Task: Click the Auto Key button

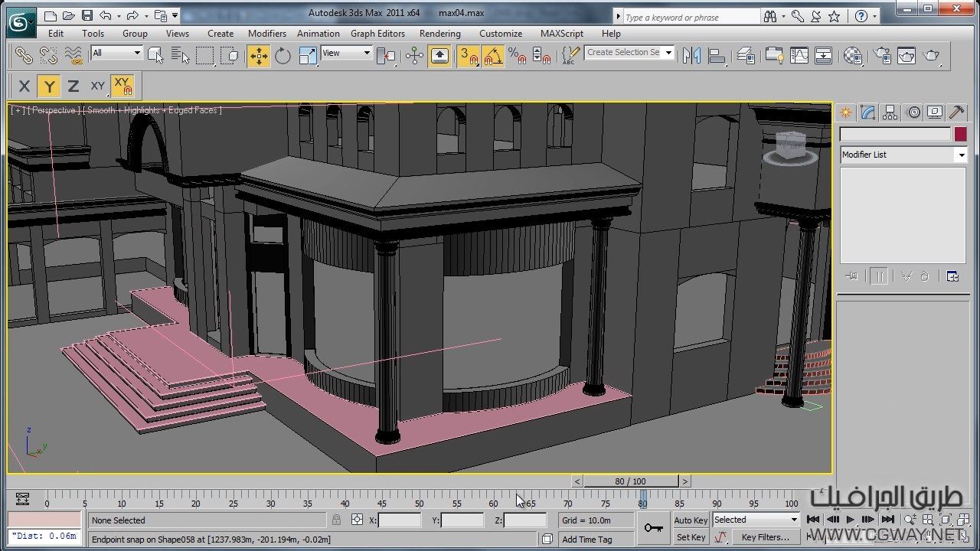Action: (x=691, y=520)
